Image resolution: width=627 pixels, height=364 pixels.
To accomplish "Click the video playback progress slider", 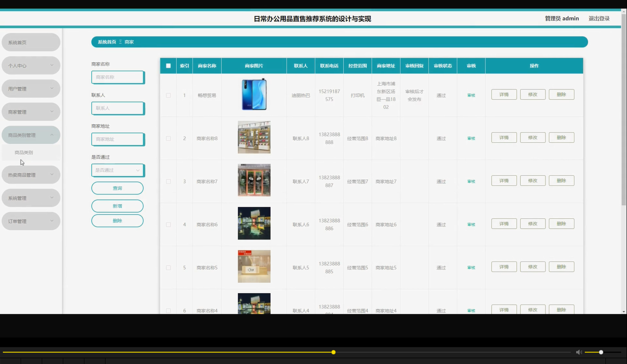I will [333, 352].
